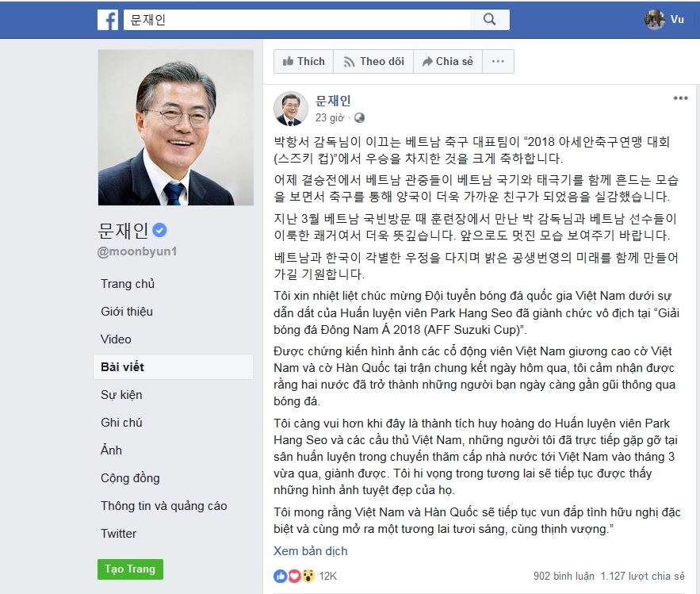This screenshot has height=594, width=700.
Task: Click the blue verified badge
Action: (159, 230)
